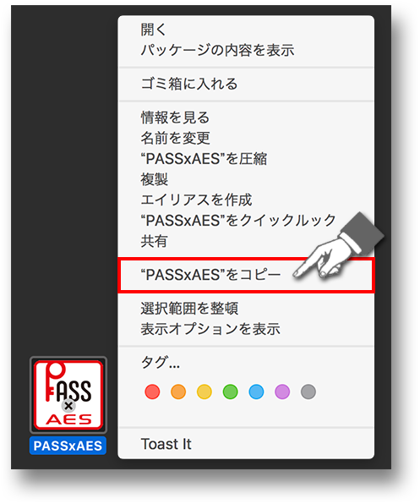Select Toast It menu item
This screenshot has height=504, width=420.
(246, 444)
